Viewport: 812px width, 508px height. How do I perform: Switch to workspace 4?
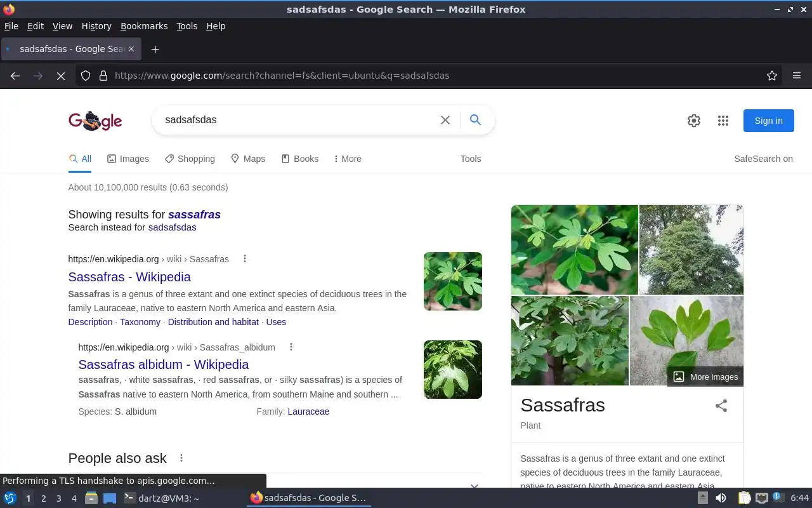coord(74,498)
